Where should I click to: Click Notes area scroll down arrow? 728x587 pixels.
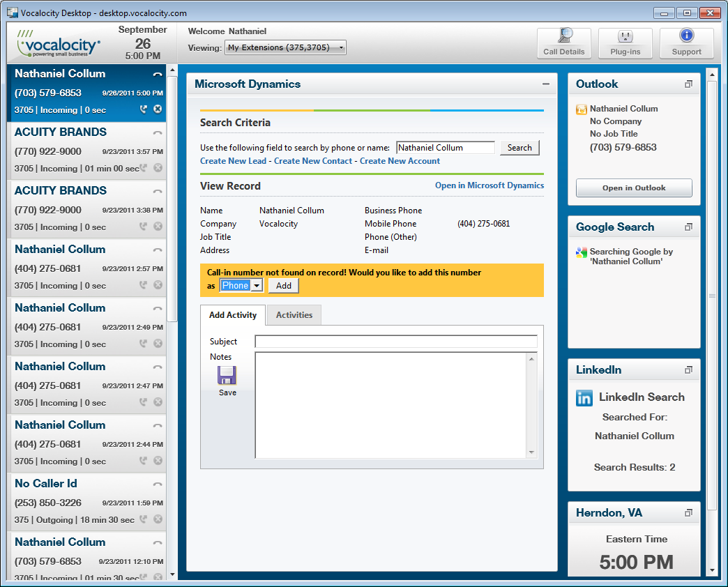click(x=531, y=452)
